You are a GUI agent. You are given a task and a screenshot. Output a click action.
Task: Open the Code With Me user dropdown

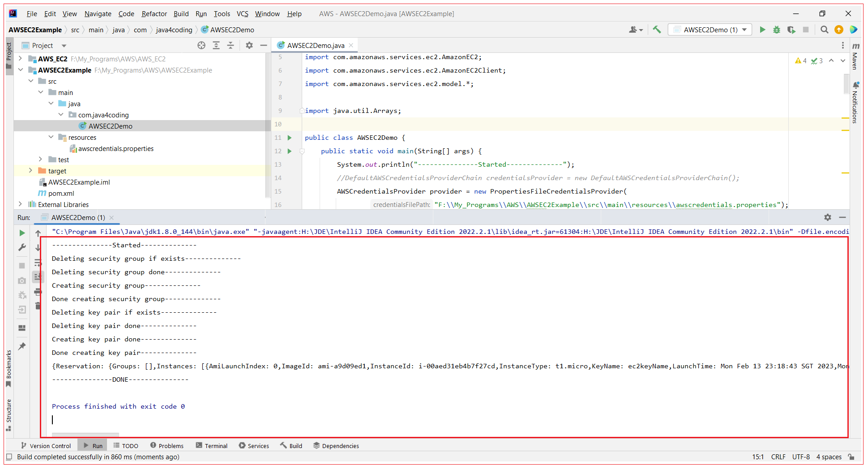coord(636,30)
